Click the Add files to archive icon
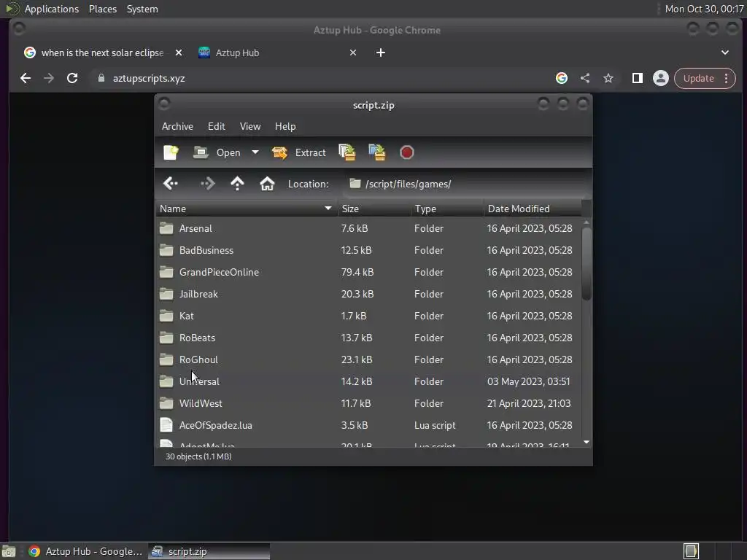 347,152
